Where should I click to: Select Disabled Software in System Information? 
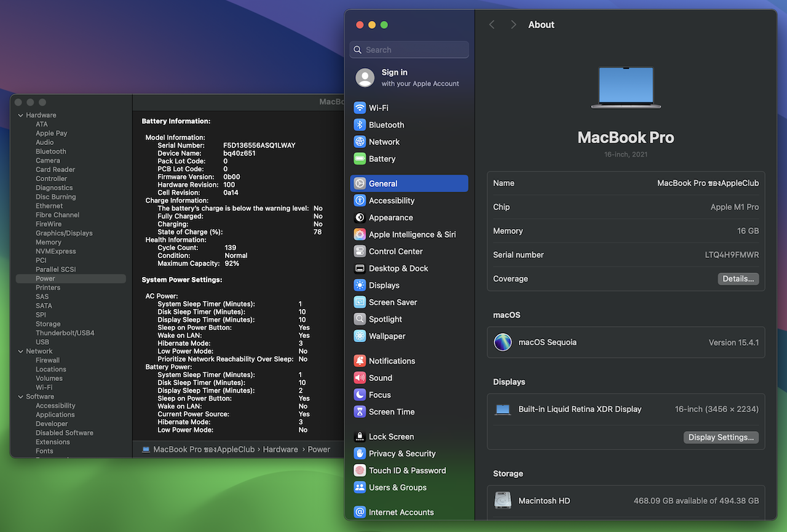pyautogui.click(x=65, y=433)
